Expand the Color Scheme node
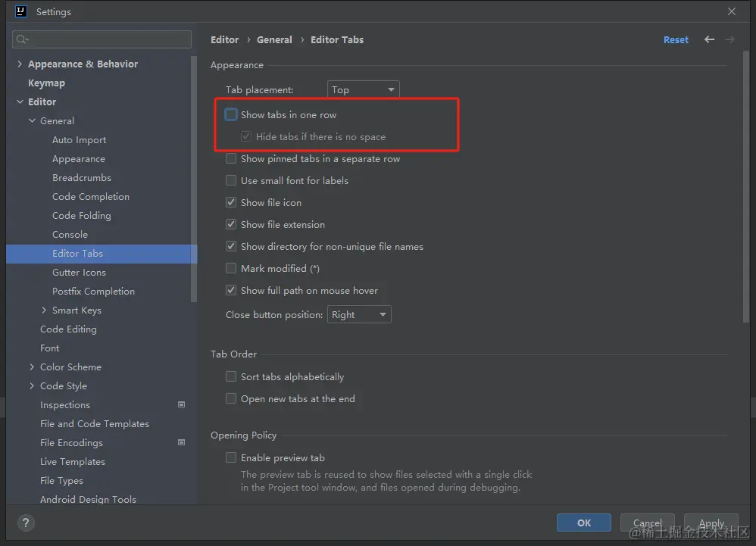Image resolution: width=756 pixels, height=546 pixels. click(x=32, y=367)
